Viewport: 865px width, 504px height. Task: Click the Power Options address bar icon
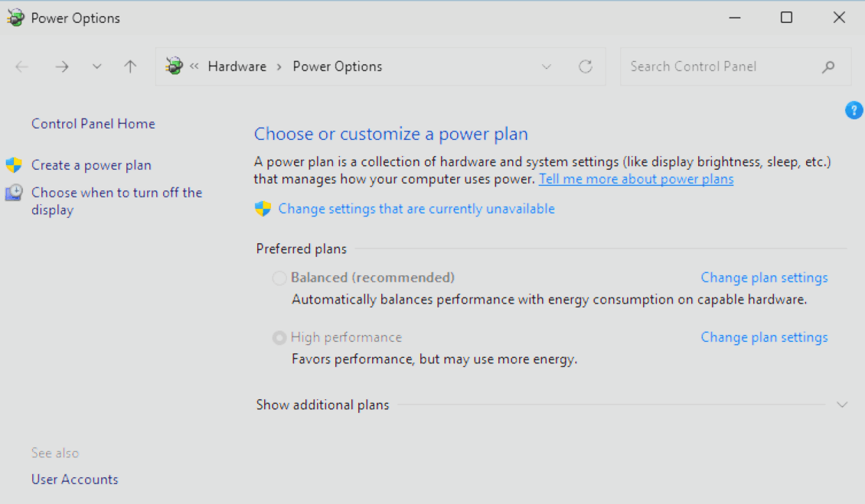(x=175, y=67)
